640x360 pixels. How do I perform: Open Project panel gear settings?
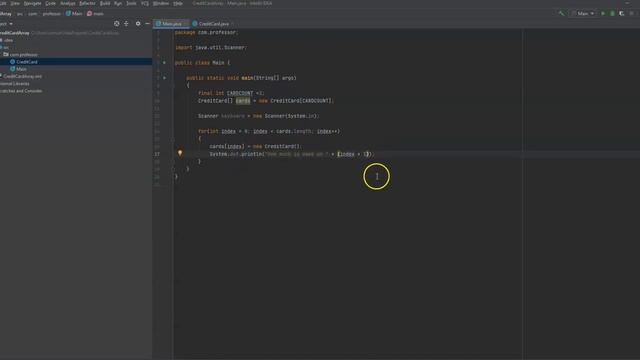point(138,24)
